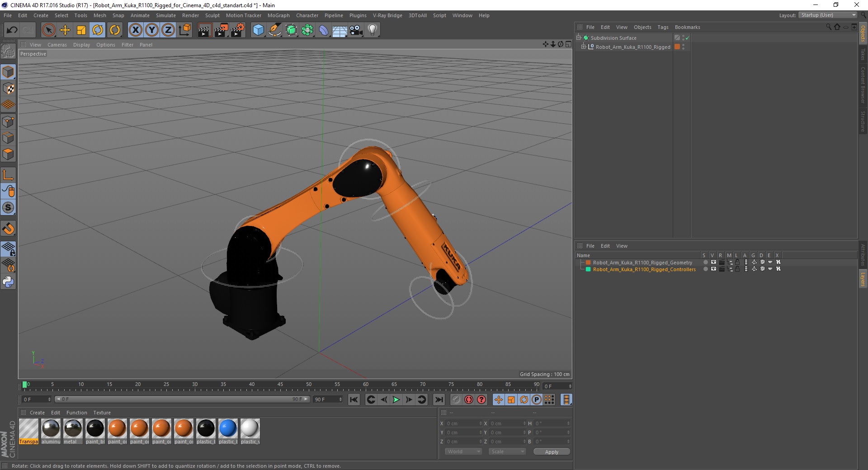Activate the Move tool in the top toolbar
Viewport: 868px width, 470px height.
65,30
